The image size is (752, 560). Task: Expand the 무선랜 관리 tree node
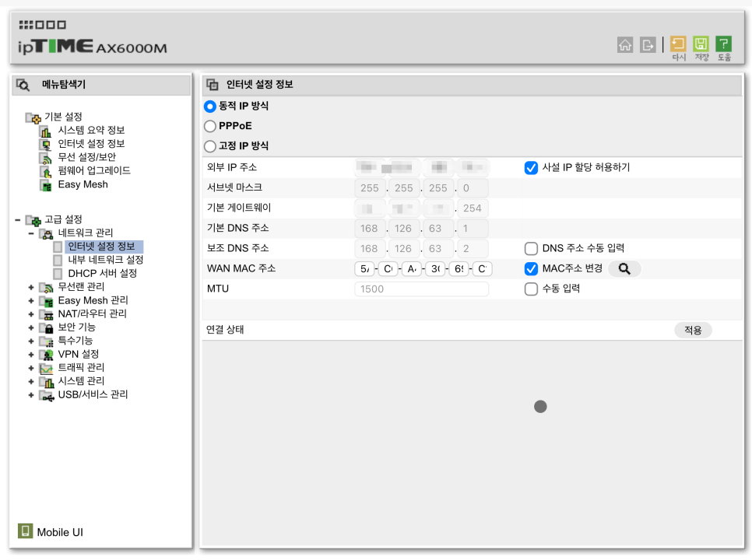(31, 288)
